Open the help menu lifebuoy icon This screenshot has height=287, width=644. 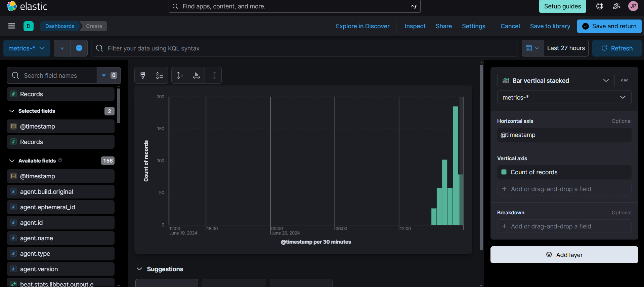[600, 6]
